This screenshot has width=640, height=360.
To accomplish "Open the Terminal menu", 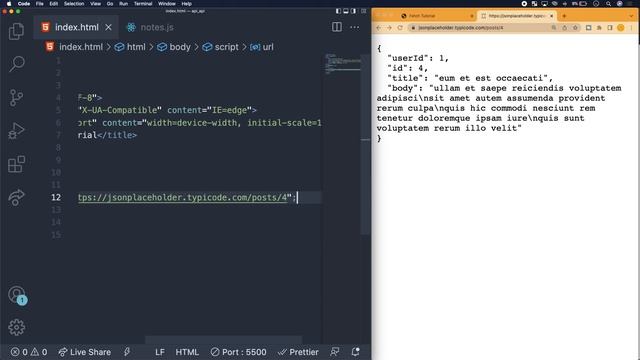I will (x=143, y=4).
